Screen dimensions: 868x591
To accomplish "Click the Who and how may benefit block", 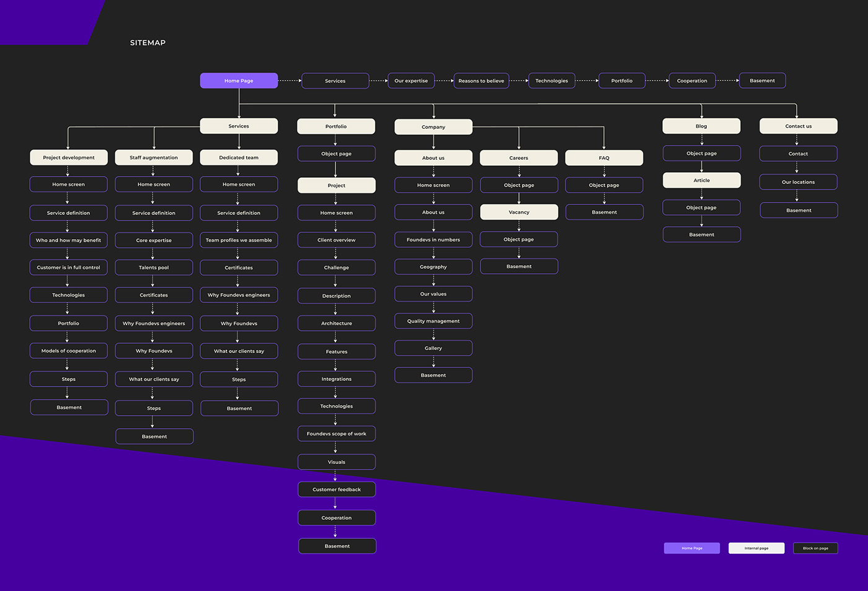I will (69, 240).
